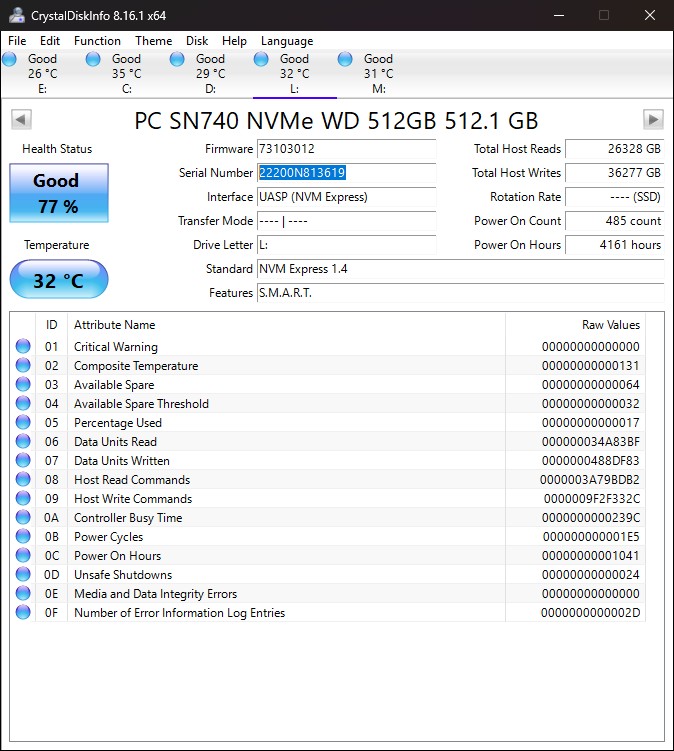The image size is (674, 751).
Task: Open the Function menu
Action: 97,41
